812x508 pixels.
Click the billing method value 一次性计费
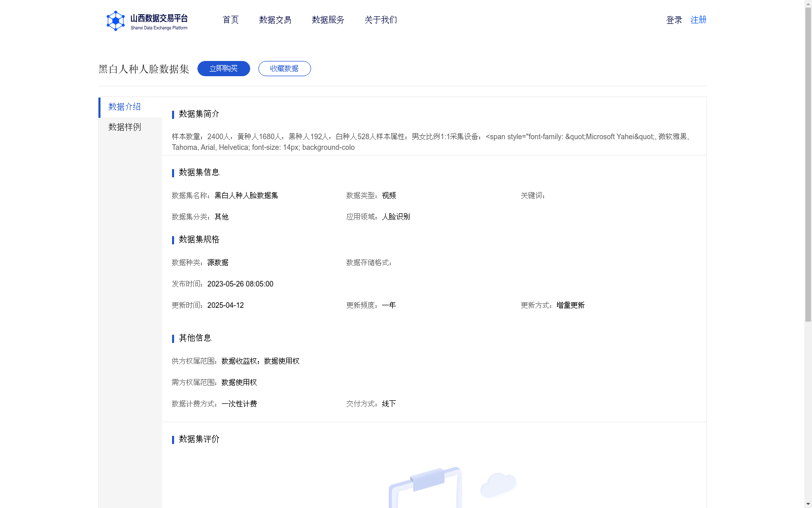239,404
